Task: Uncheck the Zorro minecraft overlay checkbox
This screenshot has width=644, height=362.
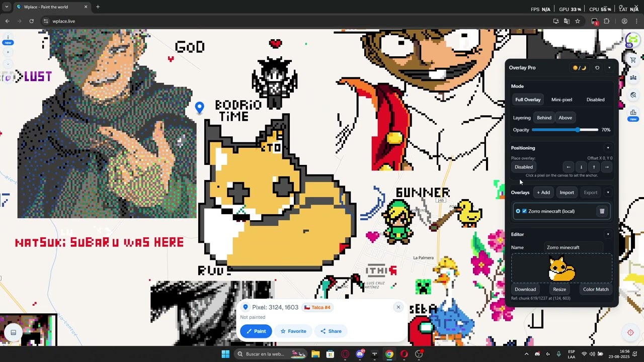Action: click(524, 211)
